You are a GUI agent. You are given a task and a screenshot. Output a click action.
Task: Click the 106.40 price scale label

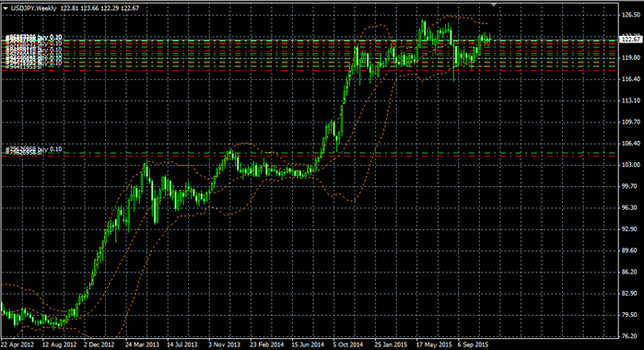click(x=631, y=144)
